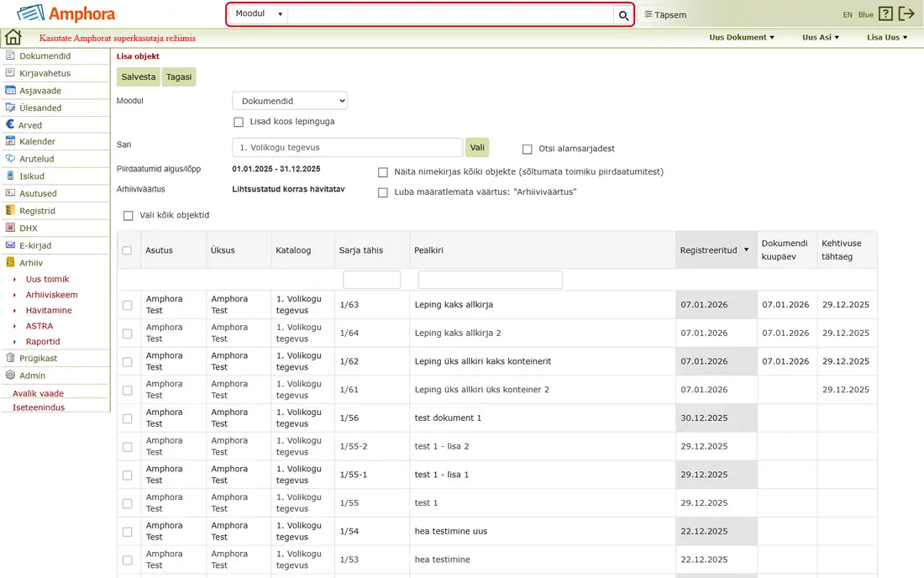Click the Kirjavahetus sidebar icon
Image resolution: width=924 pixels, height=578 pixels.
pyautogui.click(x=10, y=72)
